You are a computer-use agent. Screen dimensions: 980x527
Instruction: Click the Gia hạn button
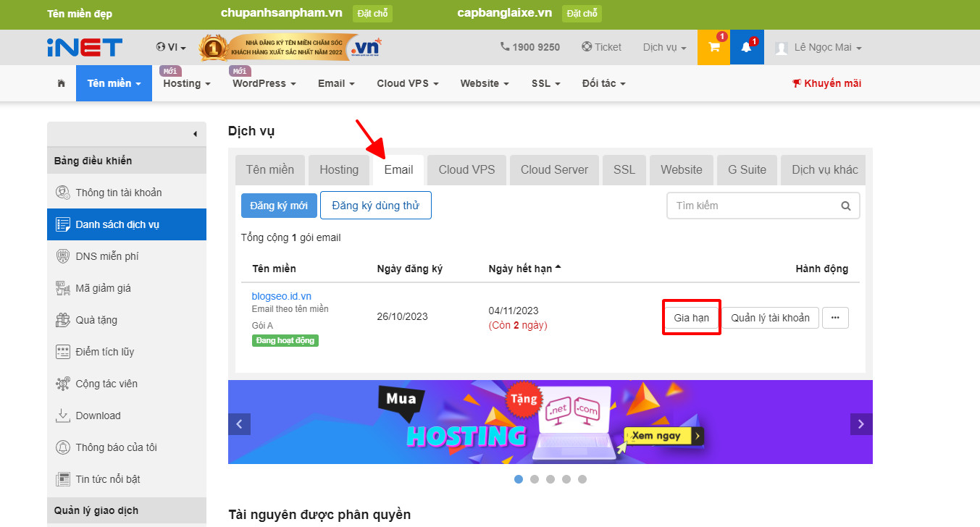click(x=692, y=318)
